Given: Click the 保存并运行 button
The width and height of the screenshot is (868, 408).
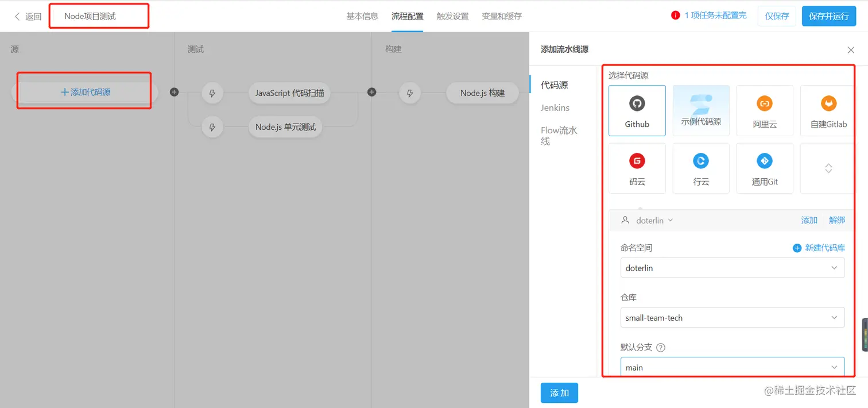Looking at the screenshot, I should tap(829, 16).
